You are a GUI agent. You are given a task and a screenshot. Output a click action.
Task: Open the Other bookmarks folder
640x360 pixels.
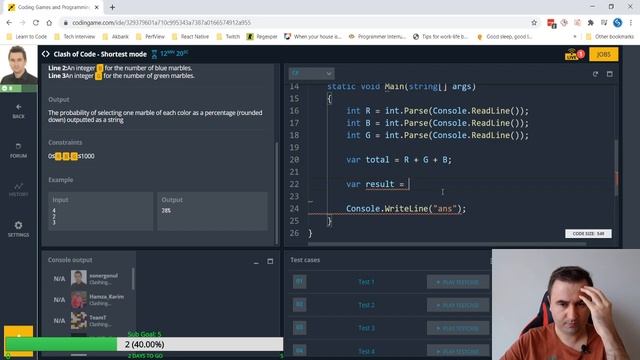[x=610, y=37]
